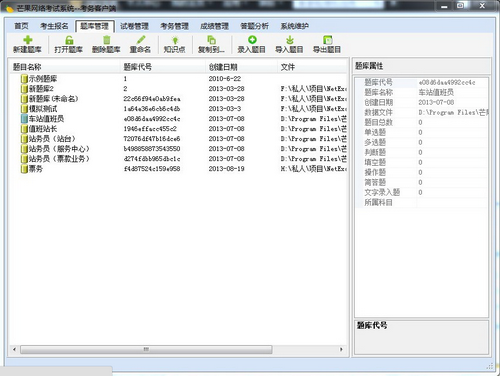Switch to the 试卷管理 tab
The image size is (500, 376).
coord(134,26)
